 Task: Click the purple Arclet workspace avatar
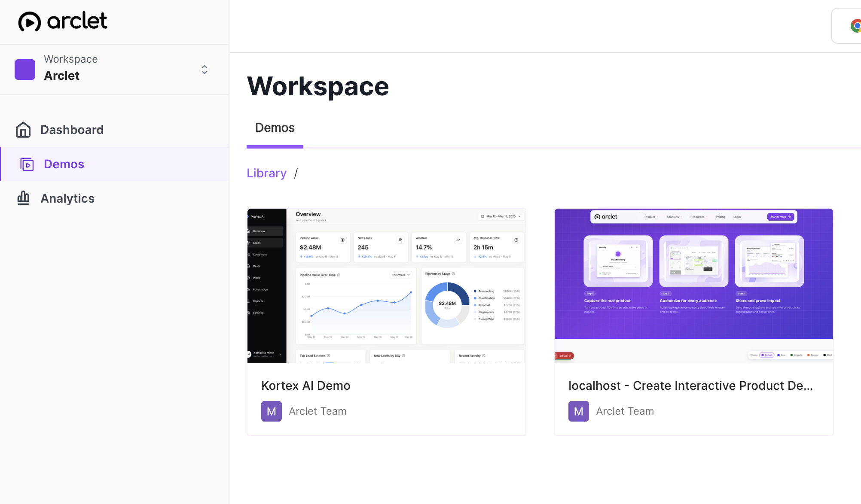pyautogui.click(x=25, y=70)
